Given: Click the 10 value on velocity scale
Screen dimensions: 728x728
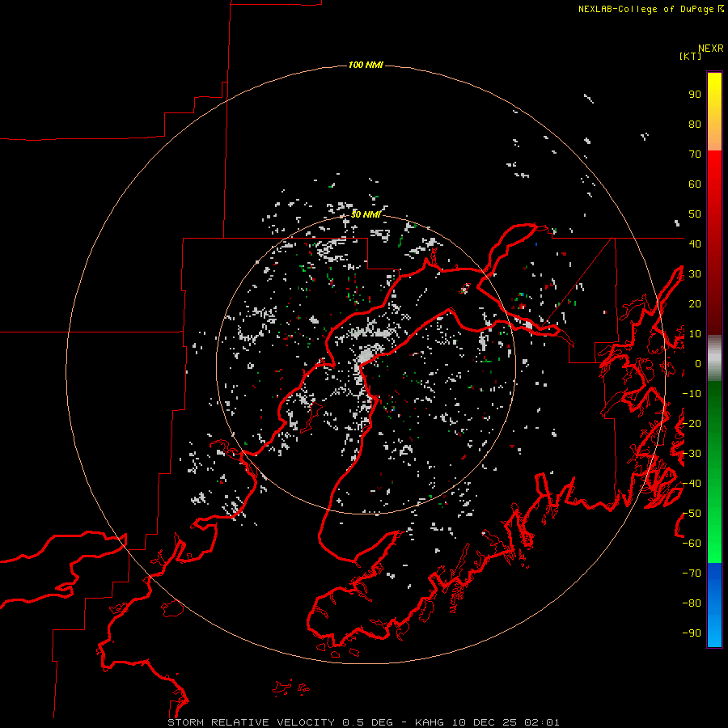Looking at the screenshot, I should (695, 334).
